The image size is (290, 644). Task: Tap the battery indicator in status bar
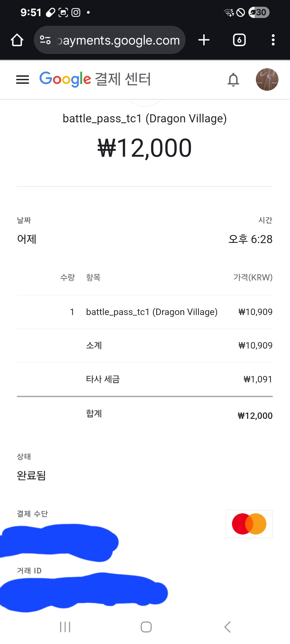point(259,12)
